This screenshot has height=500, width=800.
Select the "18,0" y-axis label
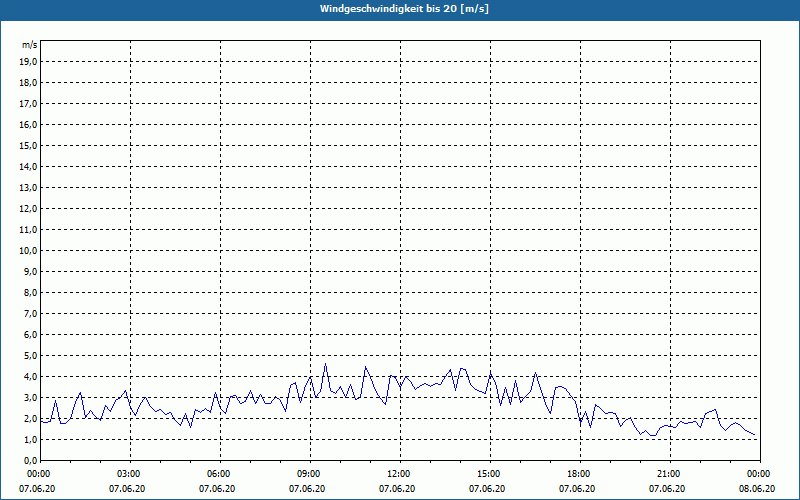pos(28,83)
